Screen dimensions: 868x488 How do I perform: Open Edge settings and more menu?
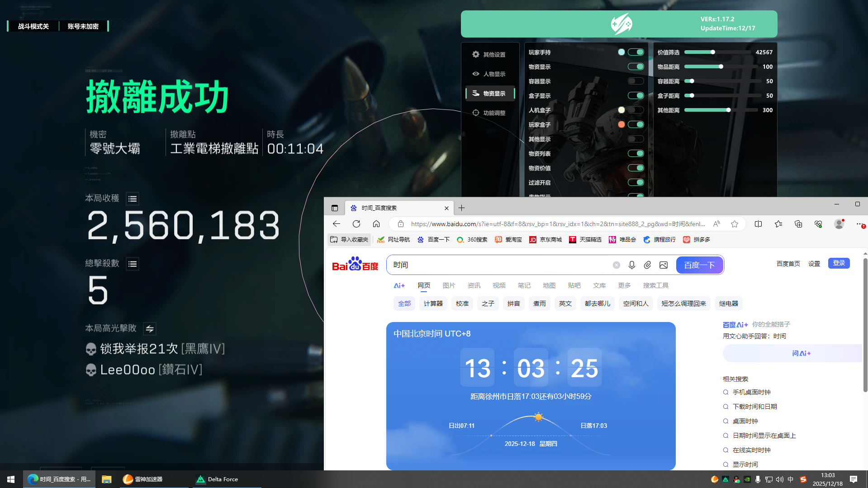(x=859, y=223)
